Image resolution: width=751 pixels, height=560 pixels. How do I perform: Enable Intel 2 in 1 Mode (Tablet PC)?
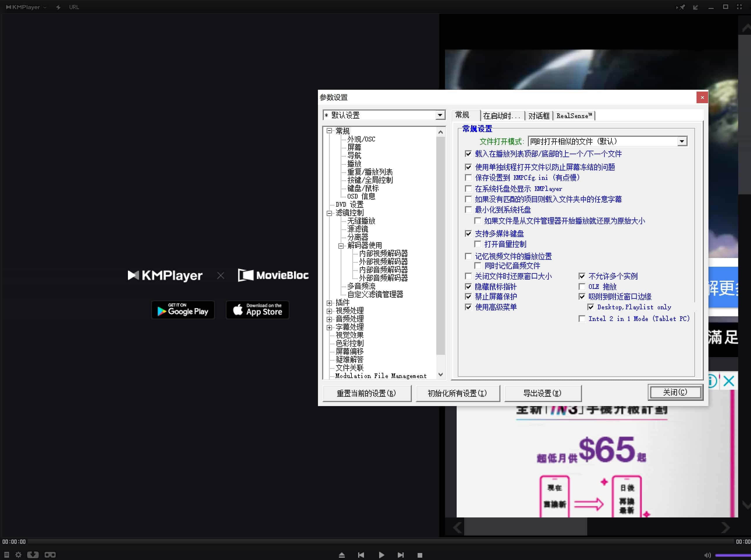coord(582,319)
